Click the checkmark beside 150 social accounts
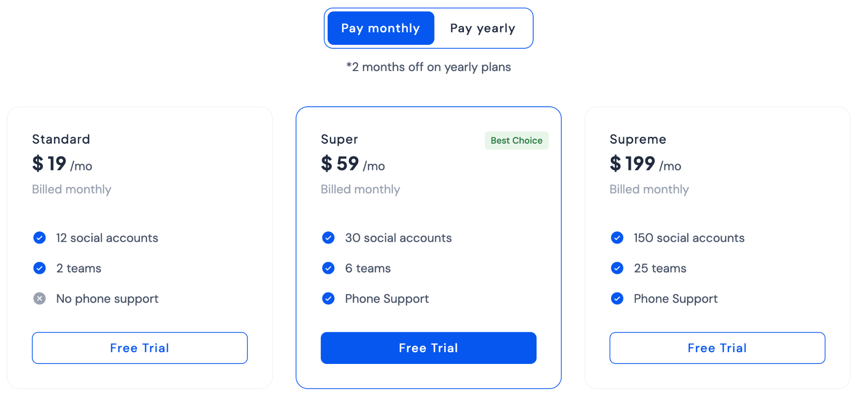 (x=617, y=238)
